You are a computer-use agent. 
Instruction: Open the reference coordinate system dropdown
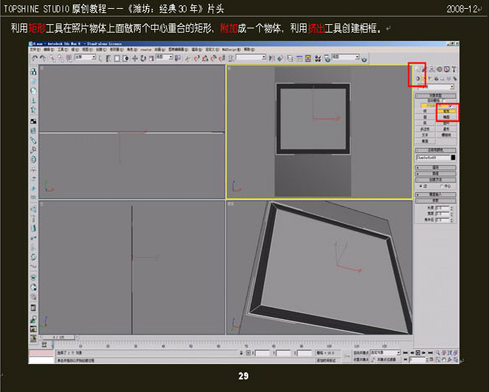click(x=164, y=57)
